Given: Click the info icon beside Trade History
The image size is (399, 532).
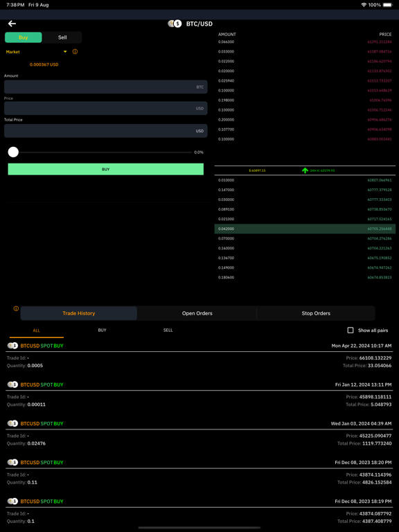Looking at the screenshot, I should point(16,309).
